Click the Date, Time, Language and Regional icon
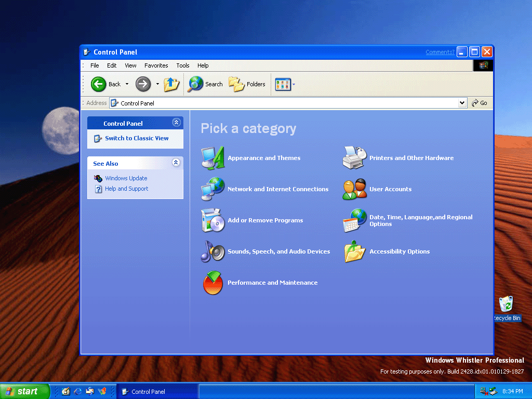This screenshot has width=532, height=399. (354, 220)
